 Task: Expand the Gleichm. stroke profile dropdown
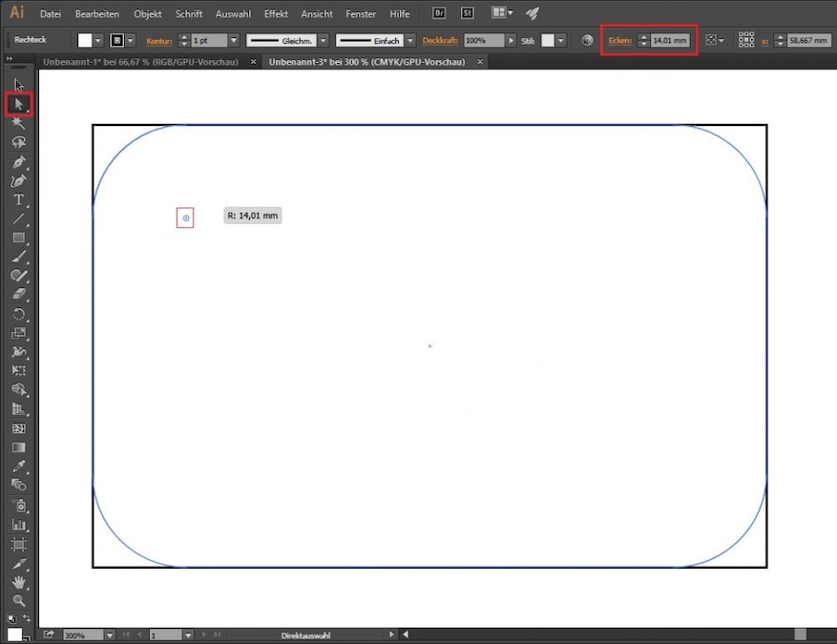(325, 40)
